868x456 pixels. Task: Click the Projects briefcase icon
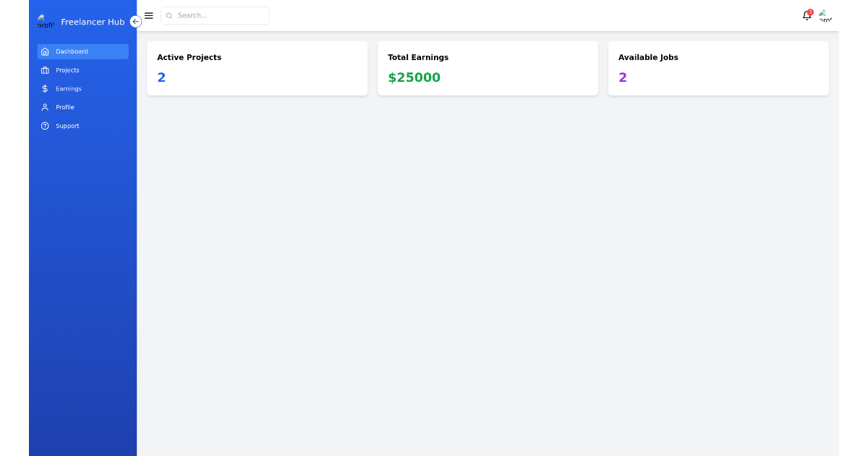tap(45, 70)
